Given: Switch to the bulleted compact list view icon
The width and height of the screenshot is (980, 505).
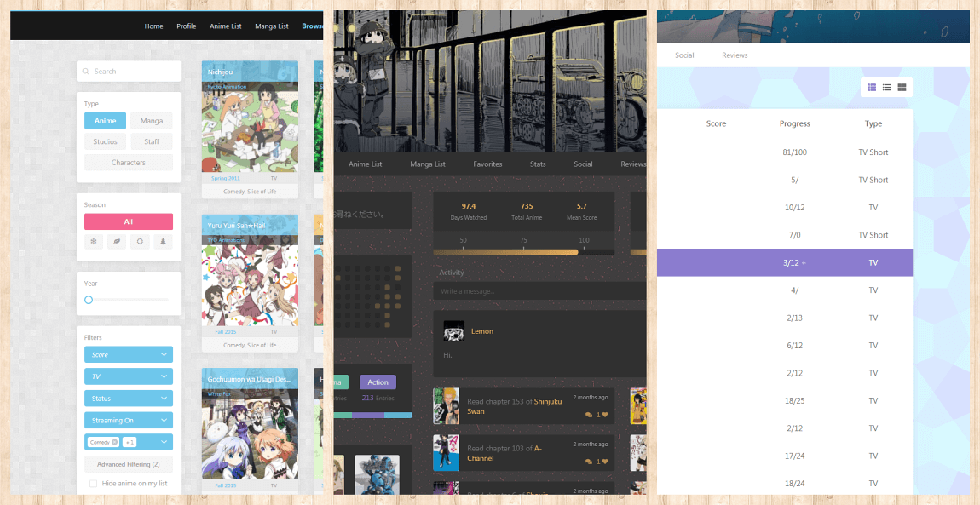Looking at the screenshot, I should (x=887, y=88).
